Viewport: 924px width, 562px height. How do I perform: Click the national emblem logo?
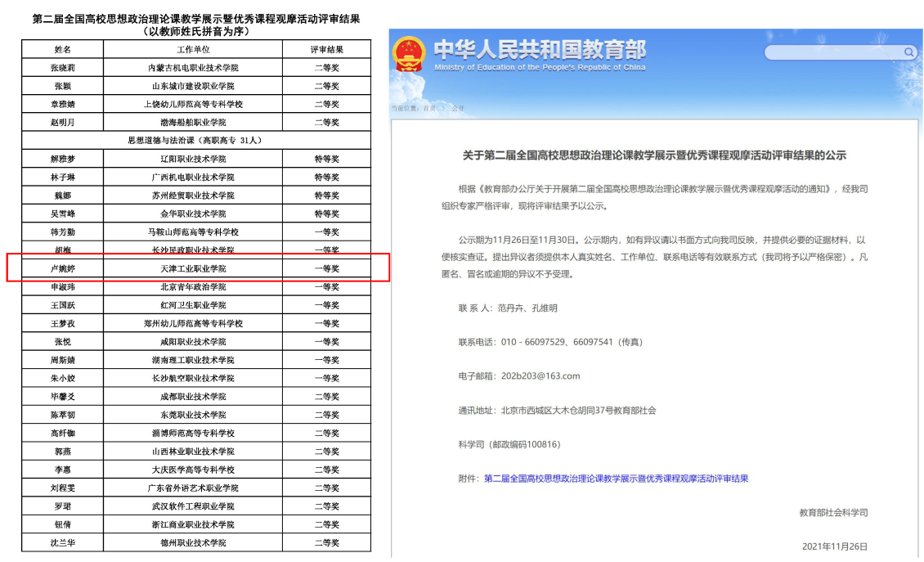tap(410, 55)
